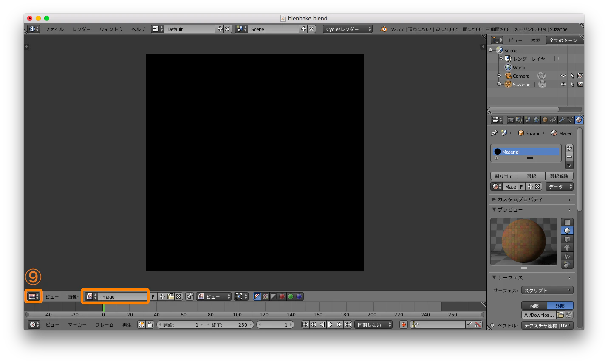Expand the Suzanne tree item
Image resolution: width=608 pixels, height=364 pixels.
coord(499,84)
